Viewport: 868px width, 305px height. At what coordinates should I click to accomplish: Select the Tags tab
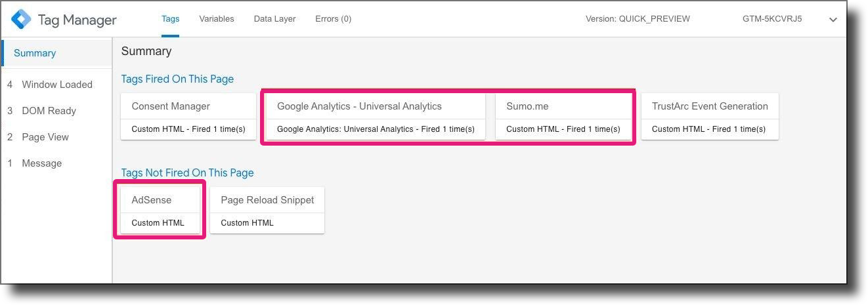(x=171, y=19)
